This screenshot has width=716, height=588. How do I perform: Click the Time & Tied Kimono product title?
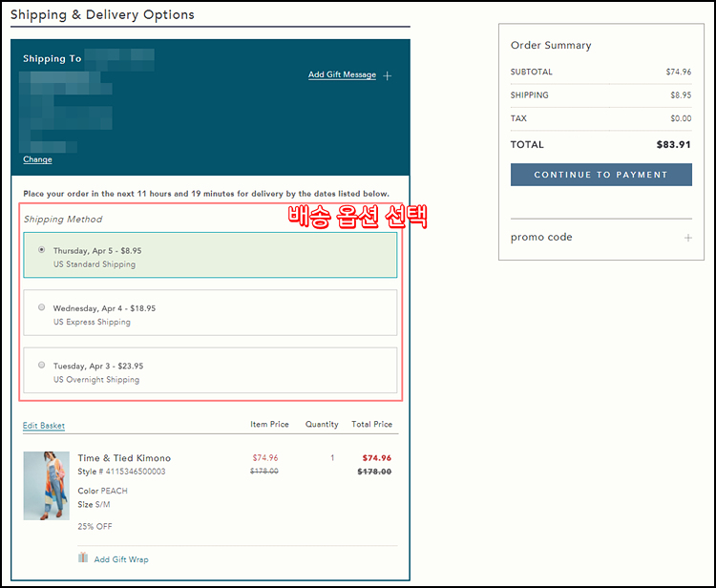tap(124, 458)
